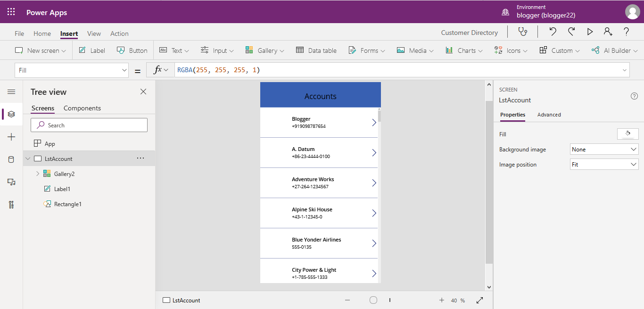Image resolution: width=644 pixels, height=309 pixels.
Task: Open the LstAccount more options ellipsis
Action: click(140, 159)
